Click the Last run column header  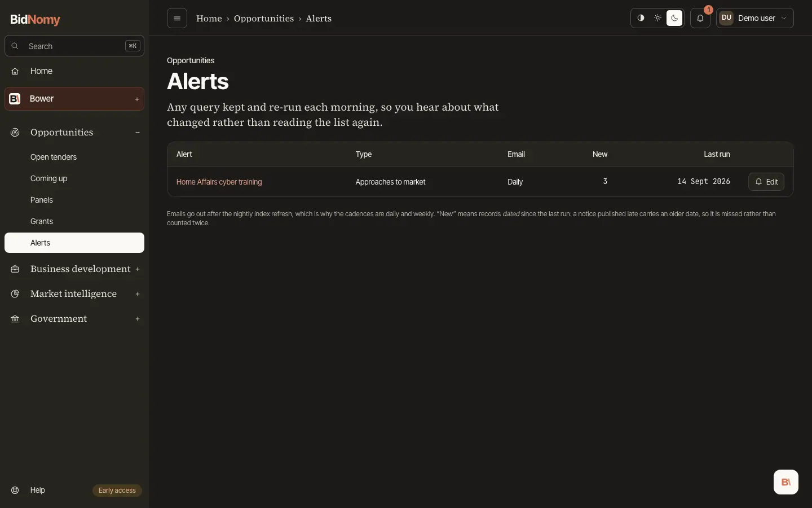coord(717,154)
